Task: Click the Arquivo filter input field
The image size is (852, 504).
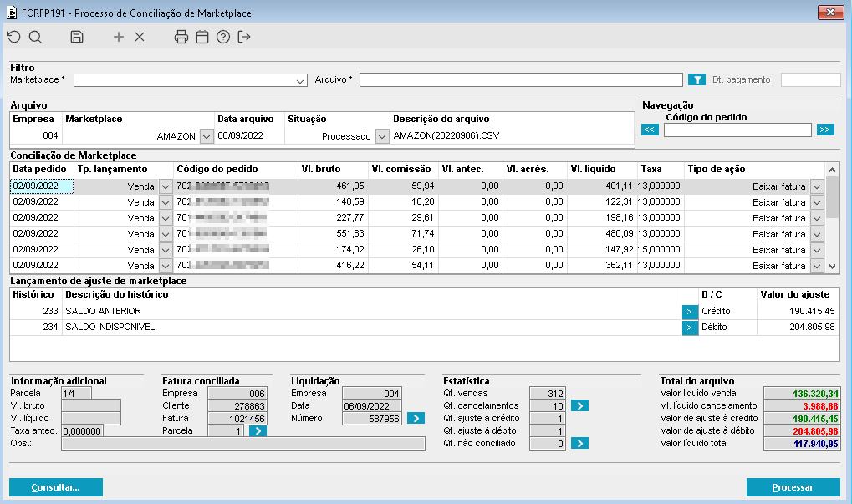Action: click(x=521, y=80)
